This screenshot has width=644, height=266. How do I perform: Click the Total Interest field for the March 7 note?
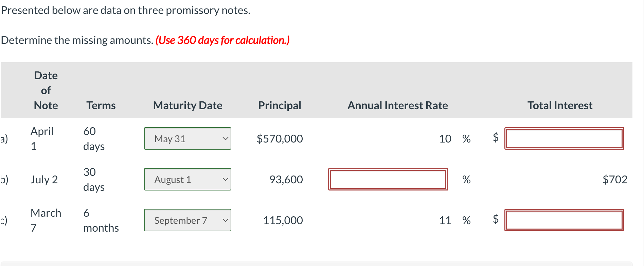pyautogui.click(x=564, y=220)
